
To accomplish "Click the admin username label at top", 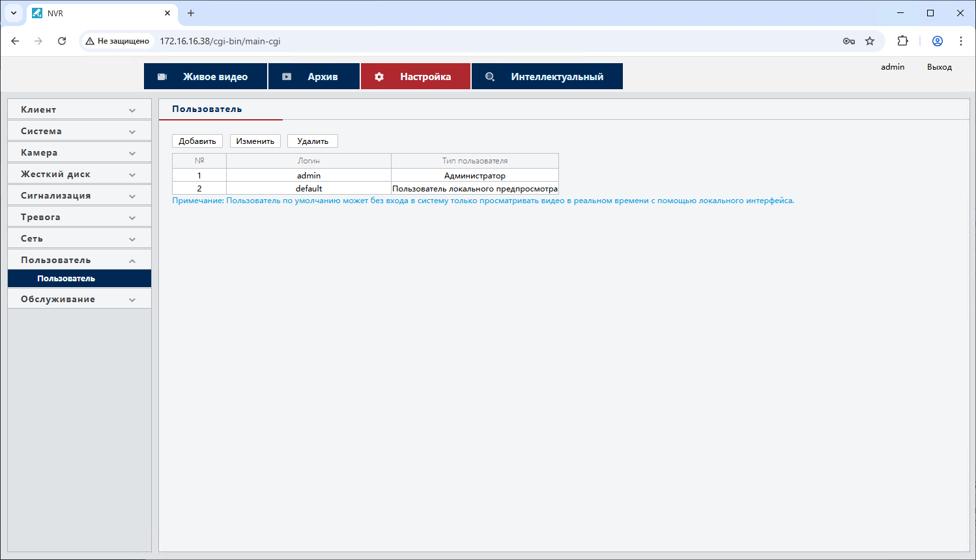I will [x=893, y=67].
